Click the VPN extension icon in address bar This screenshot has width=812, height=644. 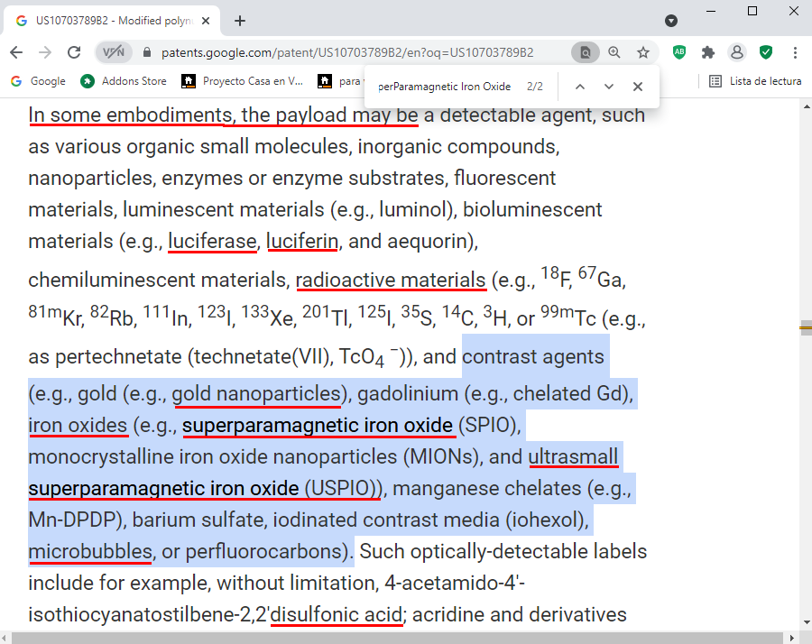pyautogui.click(x=114, y=52)
